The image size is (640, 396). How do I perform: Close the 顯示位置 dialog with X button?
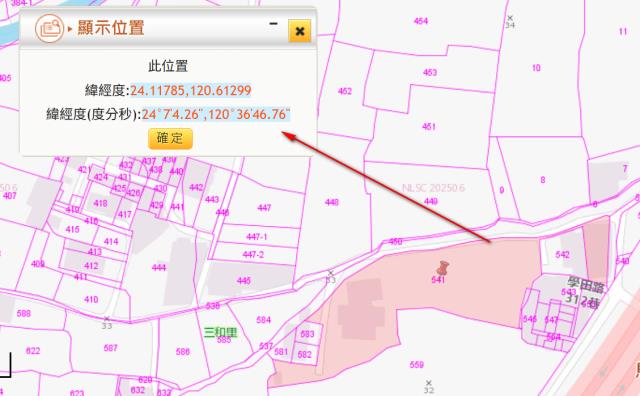[300, 31]
